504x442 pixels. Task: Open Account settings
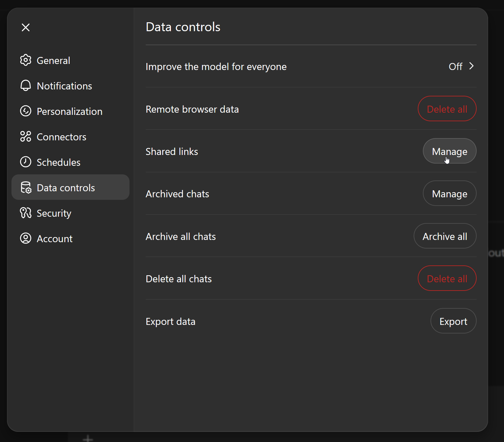pyautogui.click(x=70, y=239)
